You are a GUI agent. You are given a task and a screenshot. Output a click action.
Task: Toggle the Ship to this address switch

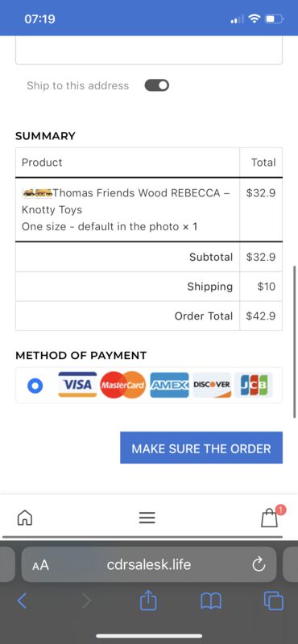coord(156,85)
